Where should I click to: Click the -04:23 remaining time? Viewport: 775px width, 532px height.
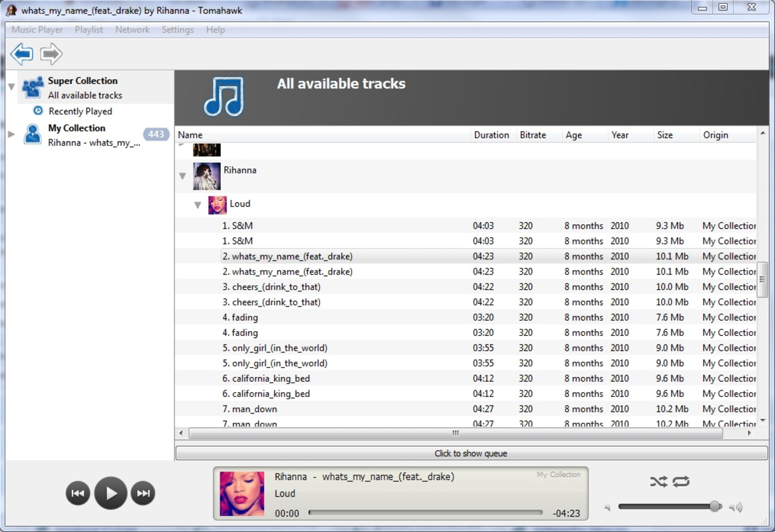click(566, 513)
